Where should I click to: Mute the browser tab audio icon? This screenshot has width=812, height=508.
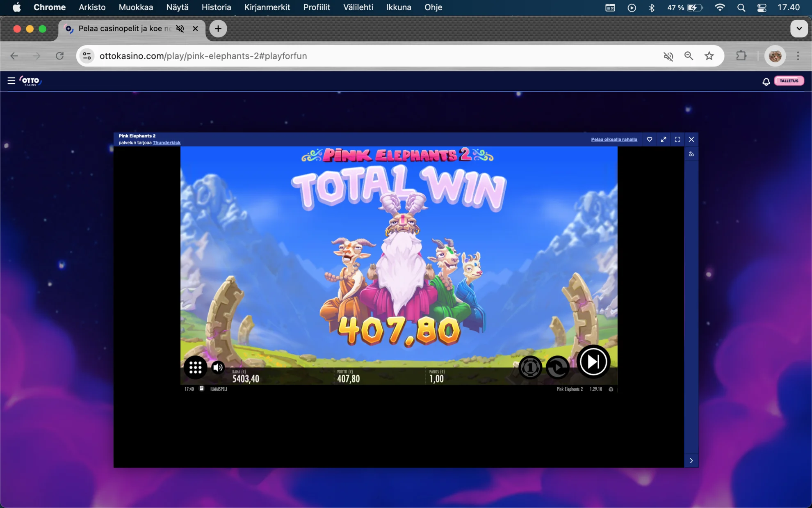(x=180, y=29)
